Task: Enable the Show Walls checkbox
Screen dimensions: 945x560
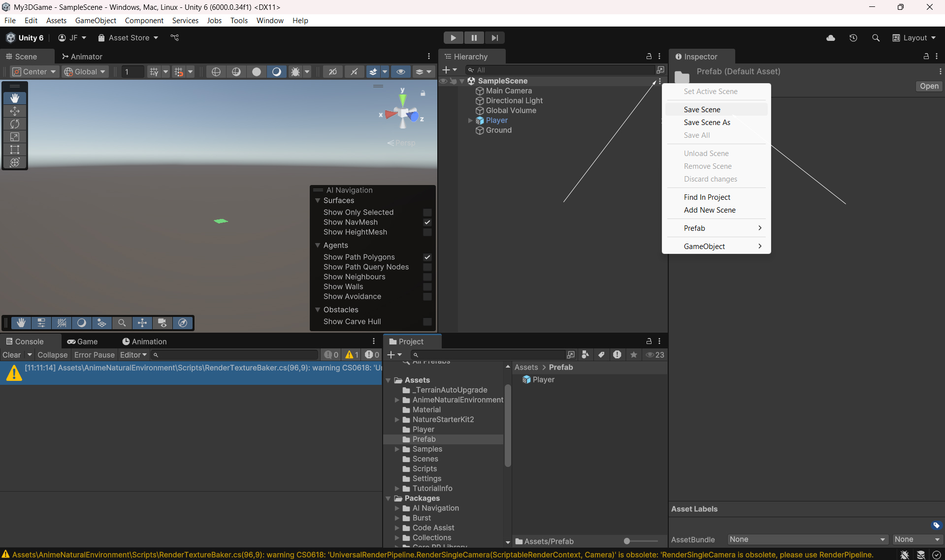Action: click(x=427, y=287)
